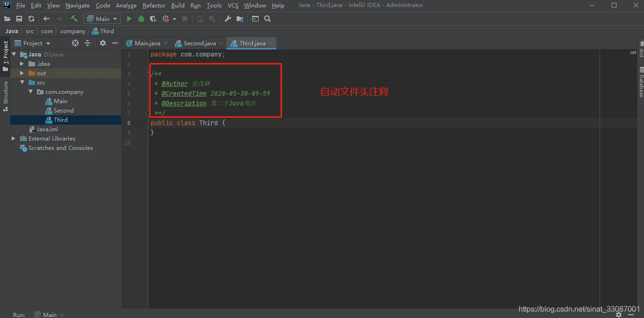Open the Main run configuration dropdown
Image resolution: width=644 pixels, height=318 pixels.
pyautogui.click(x=102, y=19)
